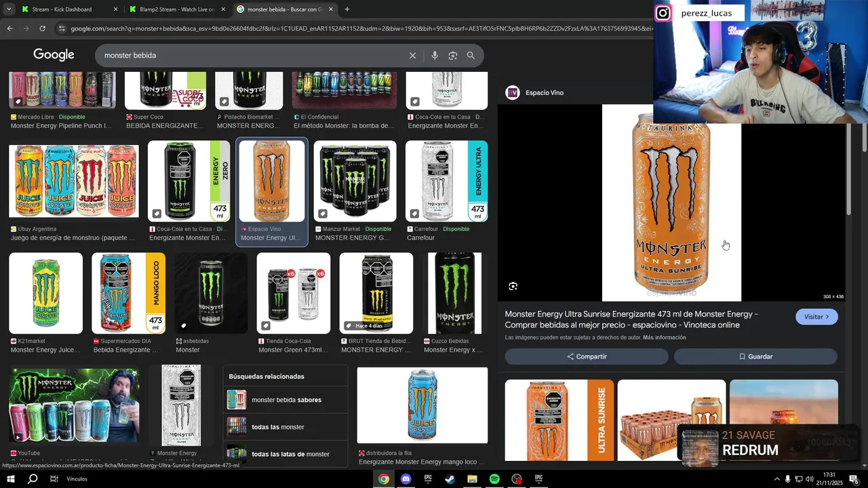The height and width of the screenshot is (488, 868).
Task: Open a new browser tab with plus icon
Action: tap(347, 9)
